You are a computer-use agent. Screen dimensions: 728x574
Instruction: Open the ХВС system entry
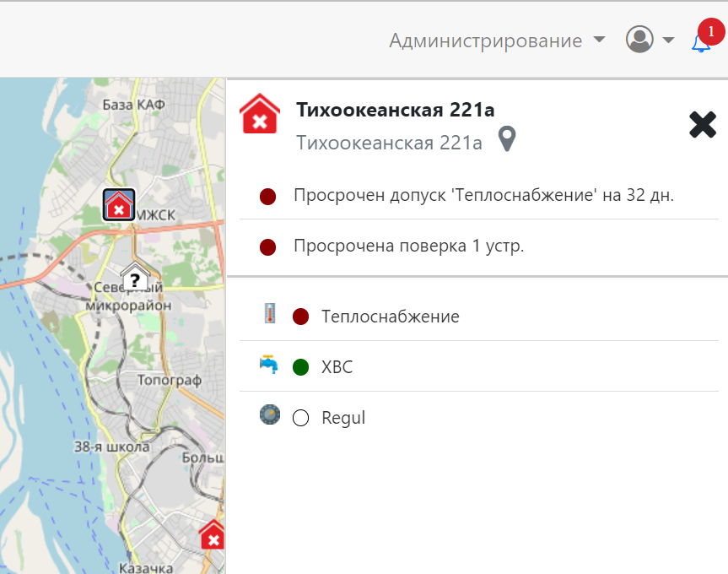(x=337, y=367)
